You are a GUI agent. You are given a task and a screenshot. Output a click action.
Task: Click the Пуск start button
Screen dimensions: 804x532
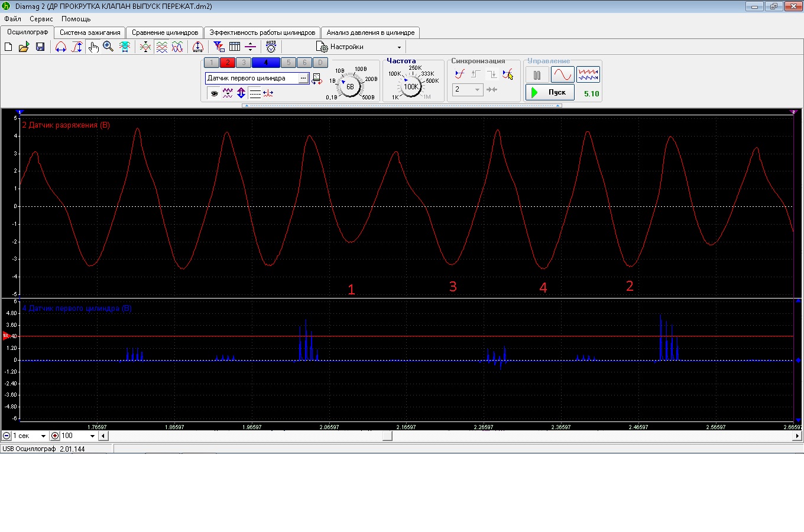[x=550, y=92]
